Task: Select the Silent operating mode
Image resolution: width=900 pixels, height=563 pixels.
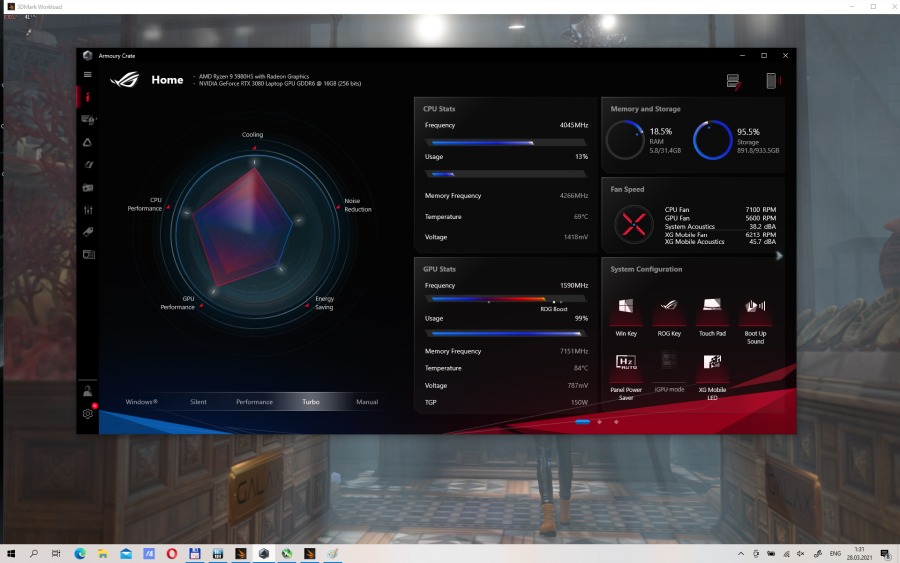Action: 198,402
